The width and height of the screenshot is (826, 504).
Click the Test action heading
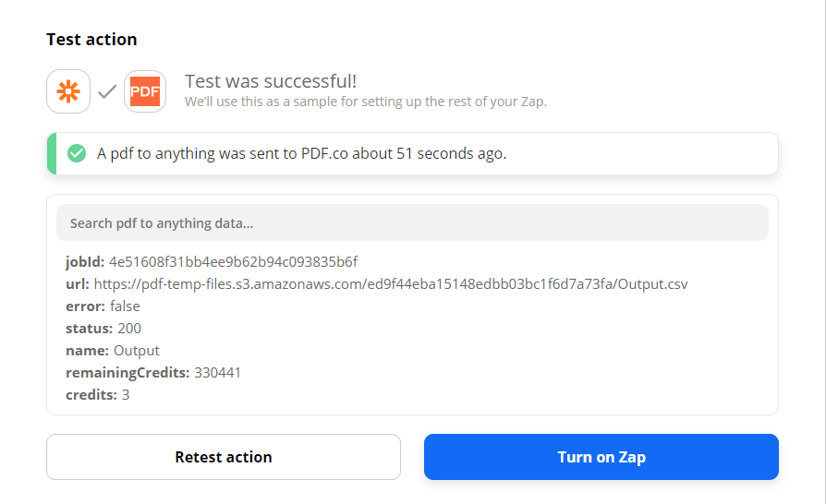[x=91, y=40]
